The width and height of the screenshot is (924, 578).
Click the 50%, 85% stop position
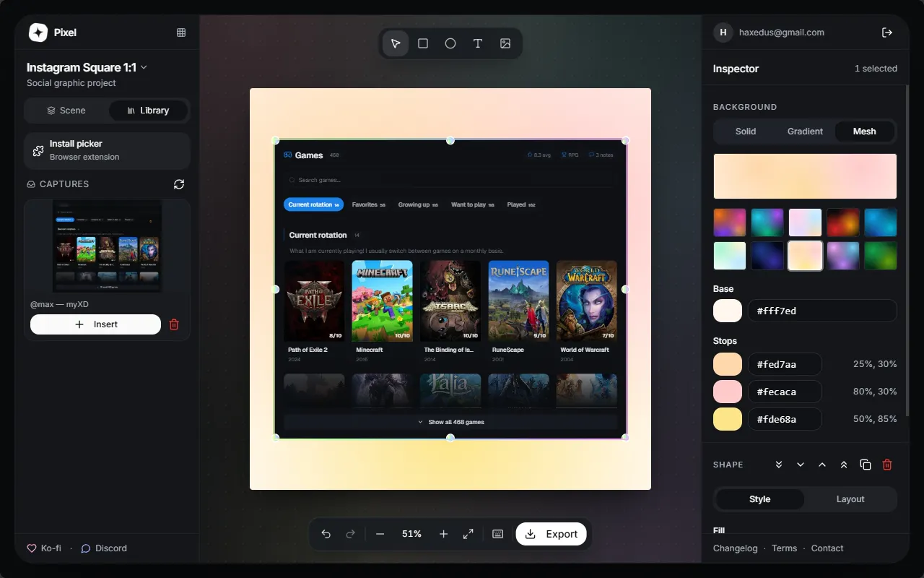[875, 419]
